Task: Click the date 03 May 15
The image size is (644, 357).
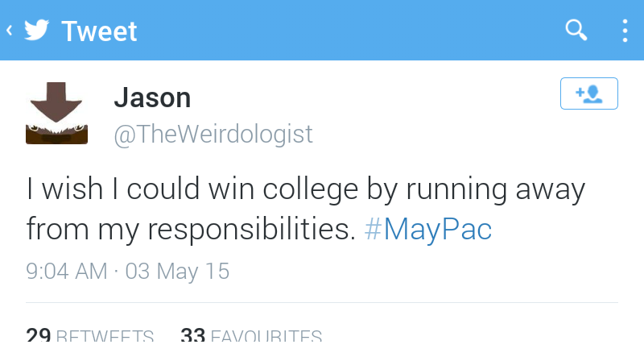Action: (177, 272)
